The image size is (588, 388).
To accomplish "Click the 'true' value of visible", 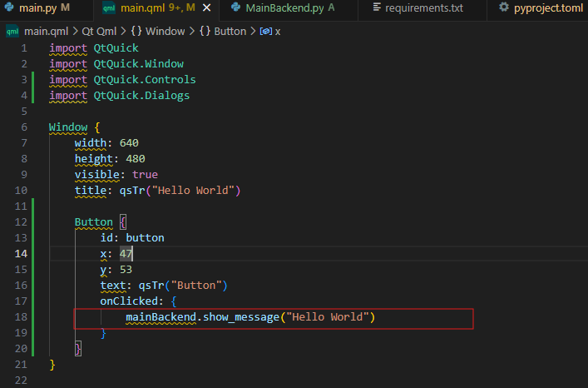I will click(x=145, y=175).
